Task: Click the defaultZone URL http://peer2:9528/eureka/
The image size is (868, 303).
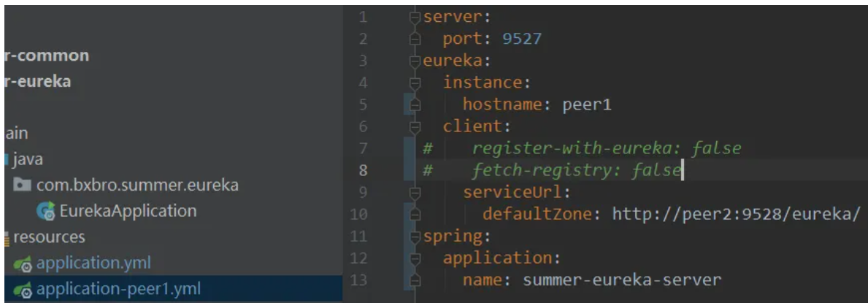Action: (737, 215)
